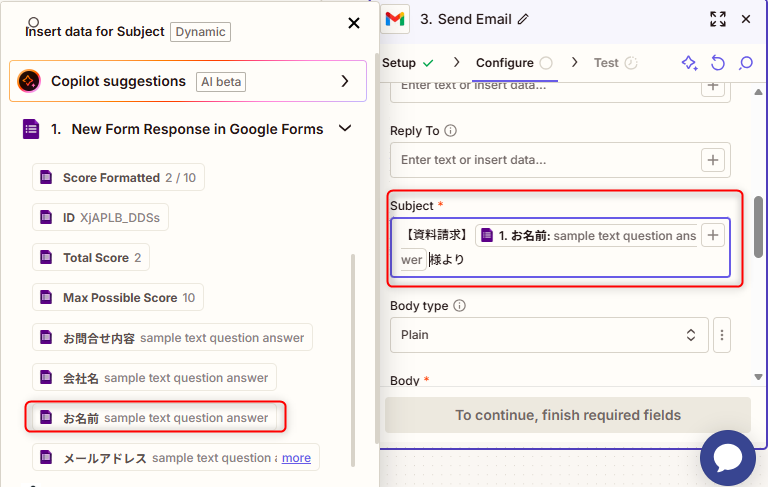Click the pencil icon to rename step

coord(523,19)
